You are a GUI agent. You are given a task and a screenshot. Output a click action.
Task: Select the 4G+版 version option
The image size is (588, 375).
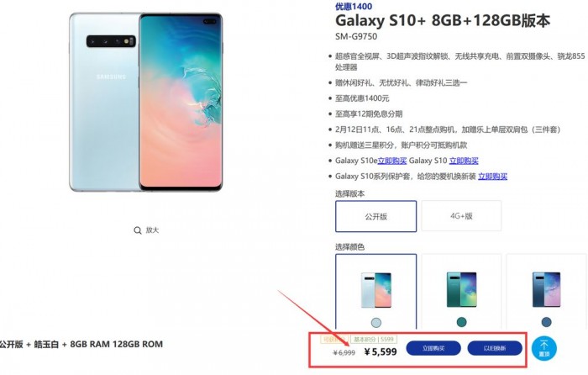coord(461,216)
